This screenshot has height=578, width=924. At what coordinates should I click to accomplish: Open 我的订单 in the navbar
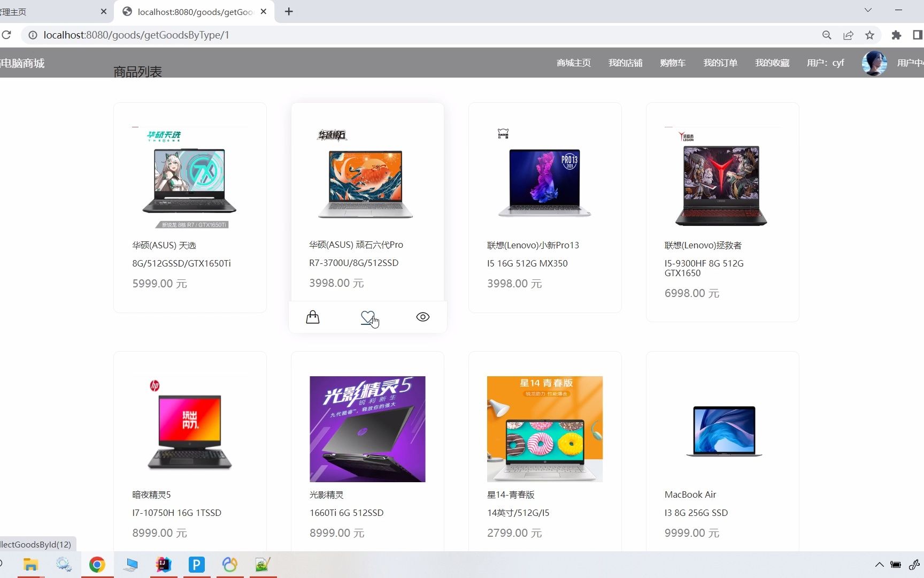720,63
